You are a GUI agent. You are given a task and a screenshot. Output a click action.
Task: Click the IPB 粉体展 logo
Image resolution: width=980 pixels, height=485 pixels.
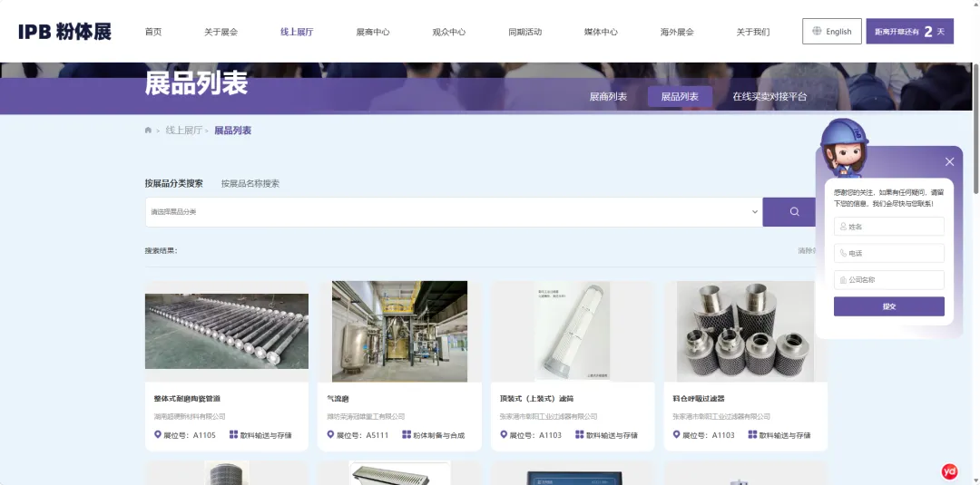[x=65, y=32]
